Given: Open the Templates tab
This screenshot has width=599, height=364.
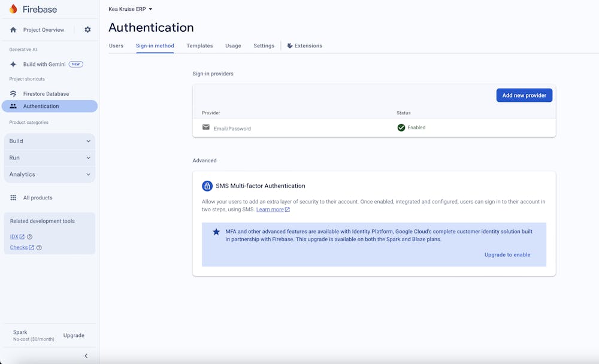Looking at the screenshot, I should click(199, 46).
